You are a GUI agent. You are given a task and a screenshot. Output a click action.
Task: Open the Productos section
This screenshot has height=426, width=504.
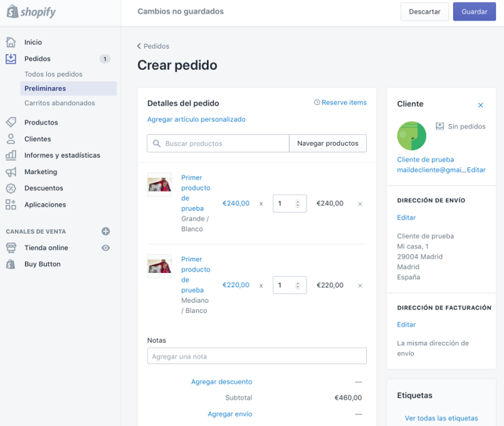tap(41, 122)
